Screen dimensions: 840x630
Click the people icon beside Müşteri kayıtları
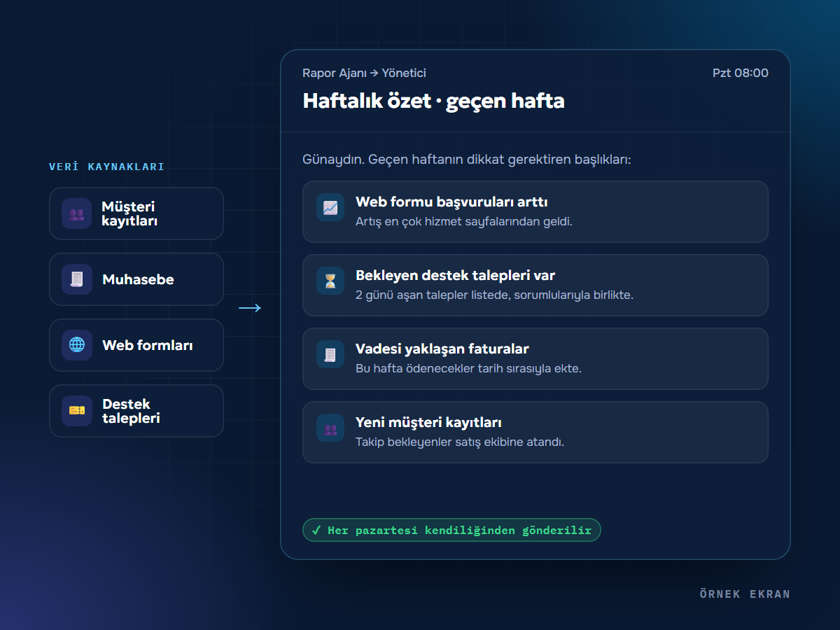coord(77,213)
